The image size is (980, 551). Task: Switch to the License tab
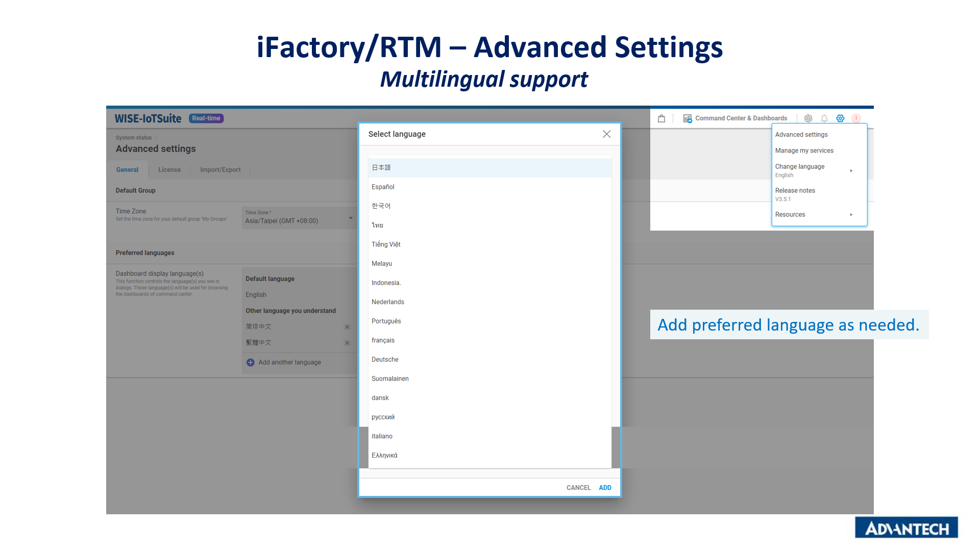point(169,170)
